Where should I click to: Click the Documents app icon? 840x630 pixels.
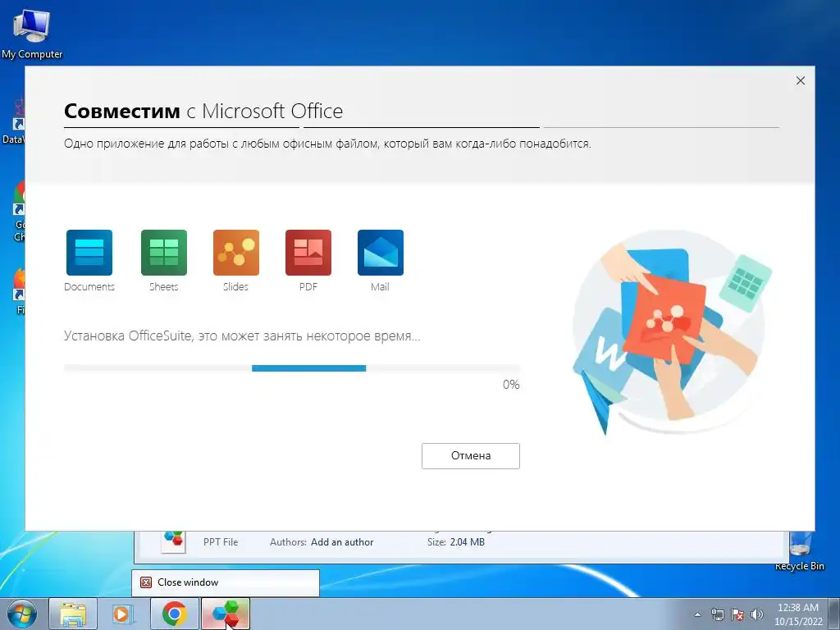click(x=89, y=253)
